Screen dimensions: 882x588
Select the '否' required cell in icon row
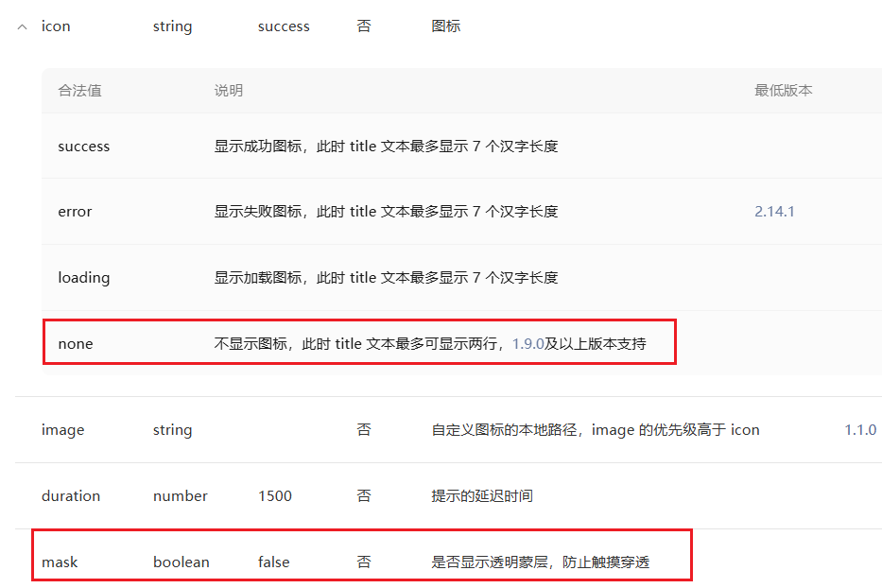pos(364,26)
